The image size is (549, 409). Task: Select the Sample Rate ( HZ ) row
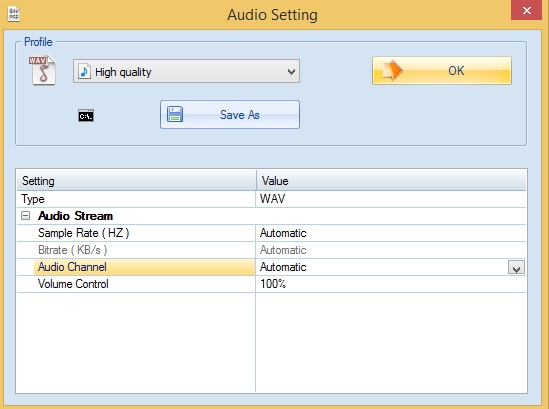(271, 233)
